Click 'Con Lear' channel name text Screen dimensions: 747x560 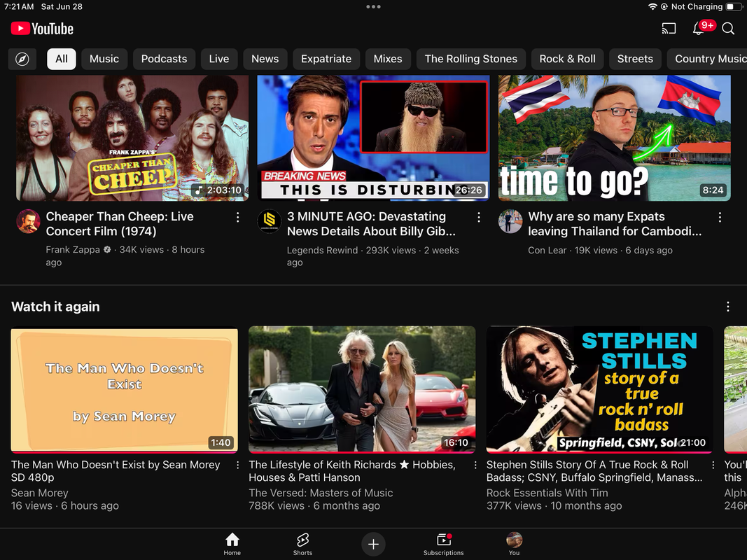coord(547,250)
